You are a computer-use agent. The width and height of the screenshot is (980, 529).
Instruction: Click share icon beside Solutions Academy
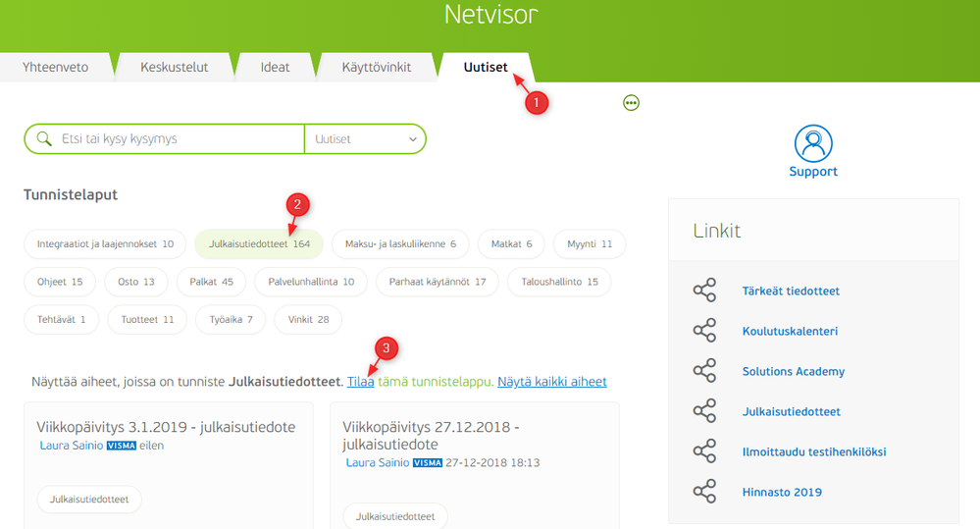(704, 371)
